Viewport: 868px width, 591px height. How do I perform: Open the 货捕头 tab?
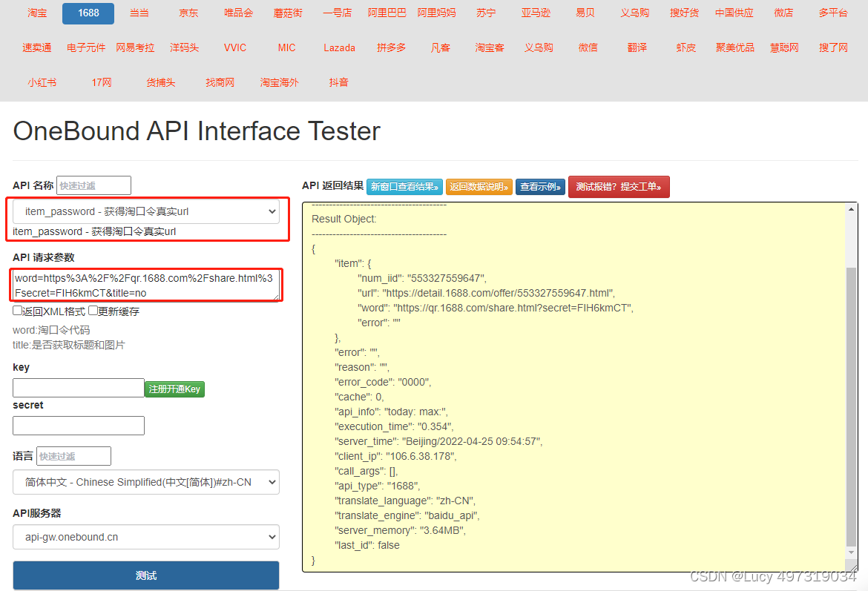click(160, 82)
